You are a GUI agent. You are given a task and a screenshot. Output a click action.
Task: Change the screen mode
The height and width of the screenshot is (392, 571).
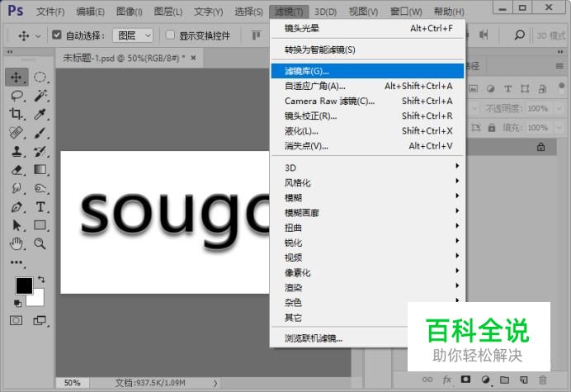point(40,320)
